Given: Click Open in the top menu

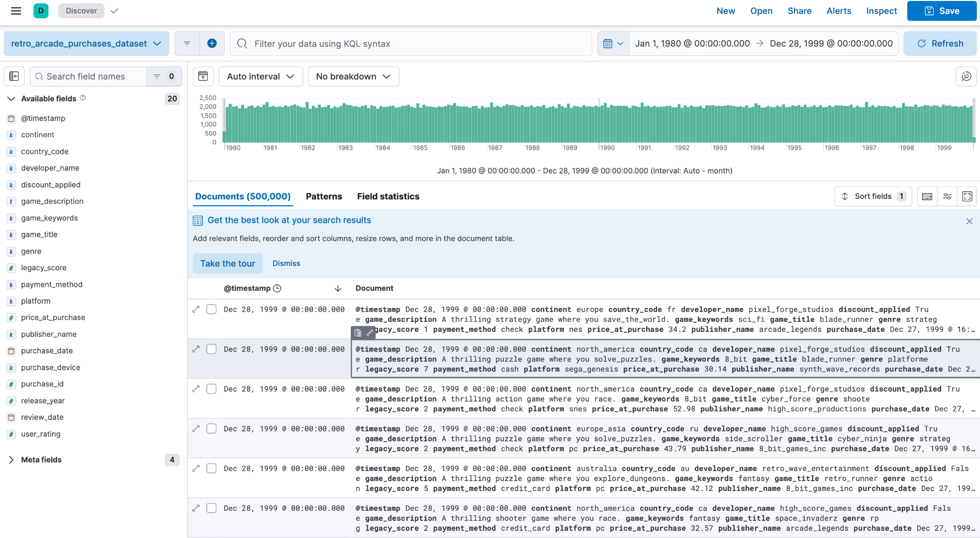Looking at the screenshot, I should click(761, 11).
